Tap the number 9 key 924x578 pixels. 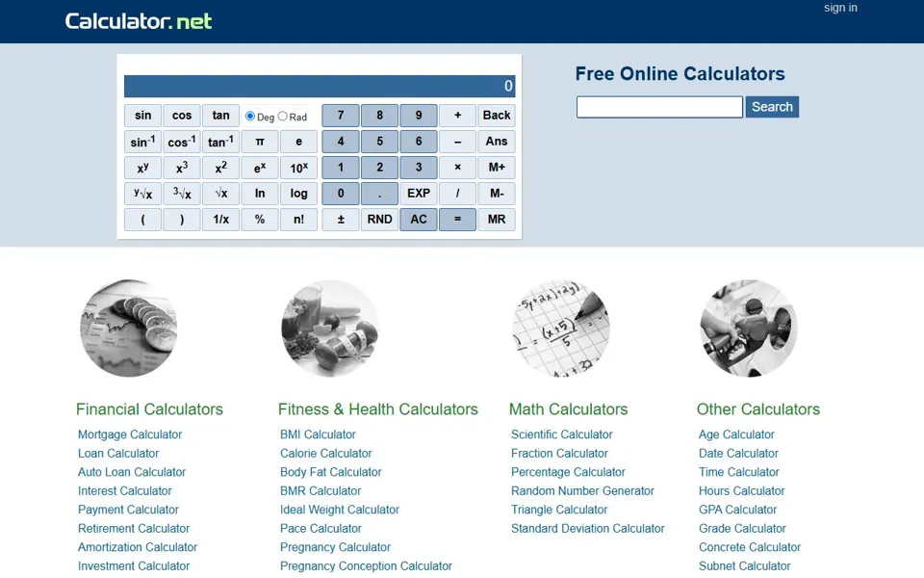point(419,116)
